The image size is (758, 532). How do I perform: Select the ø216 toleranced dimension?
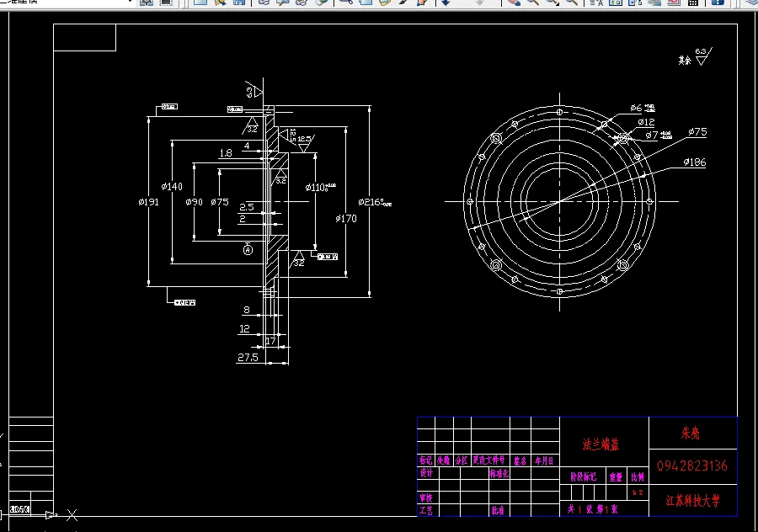(375, 203)
